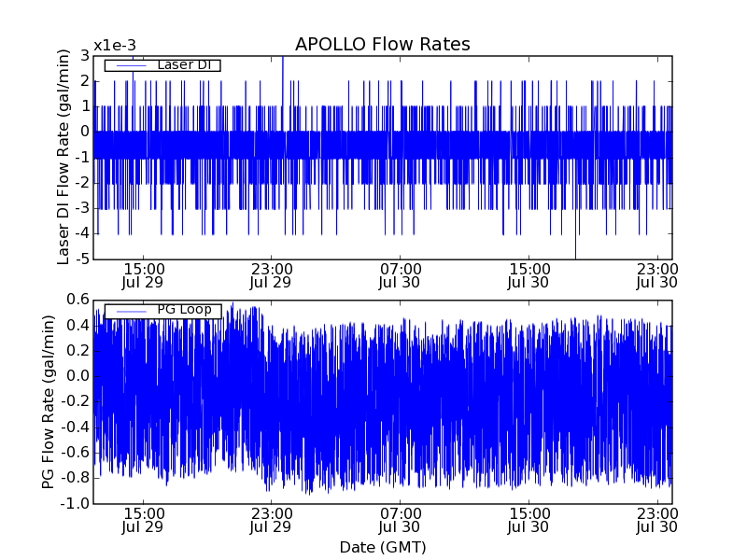
Task: Click '15:00 Jul 29' under the Laser DI plot
Action: [143, 275]
